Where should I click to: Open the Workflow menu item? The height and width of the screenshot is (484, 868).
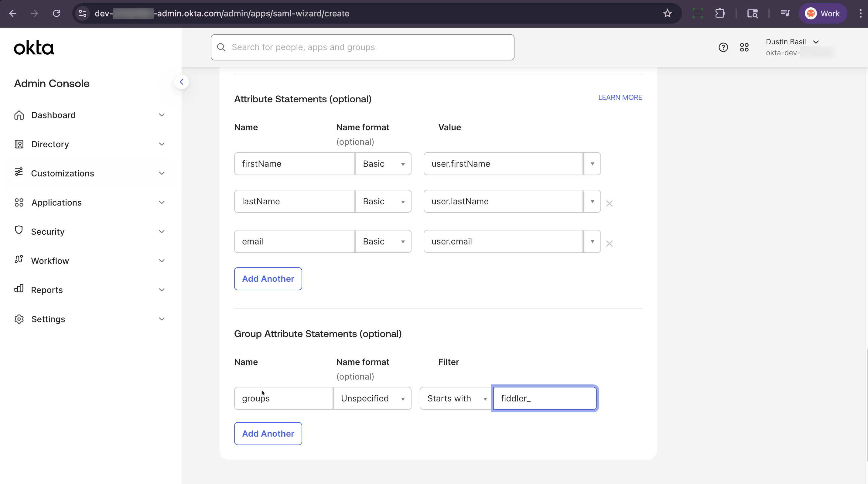[90, 261]
